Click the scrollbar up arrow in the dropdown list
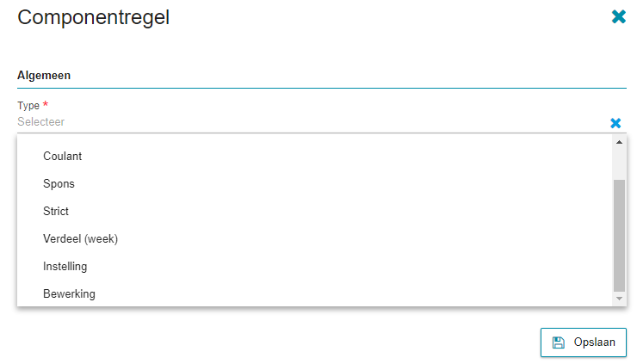This screenshot has height=364, width=637. tap(619, 142)
